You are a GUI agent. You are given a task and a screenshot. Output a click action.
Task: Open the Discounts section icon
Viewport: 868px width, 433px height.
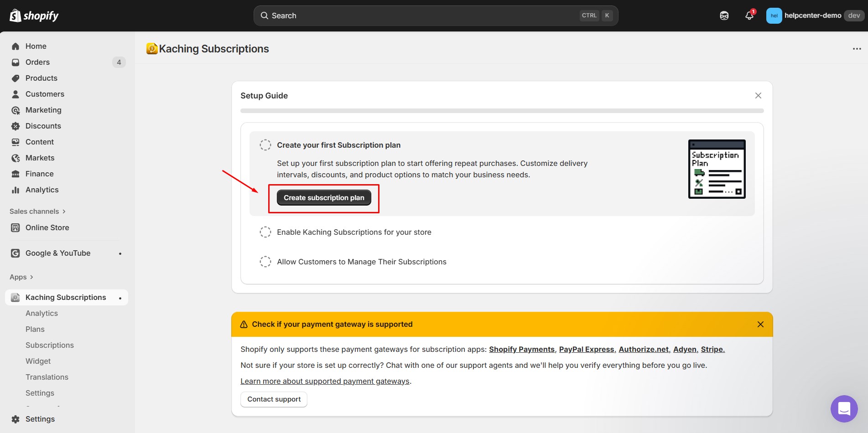pos(16,126)
